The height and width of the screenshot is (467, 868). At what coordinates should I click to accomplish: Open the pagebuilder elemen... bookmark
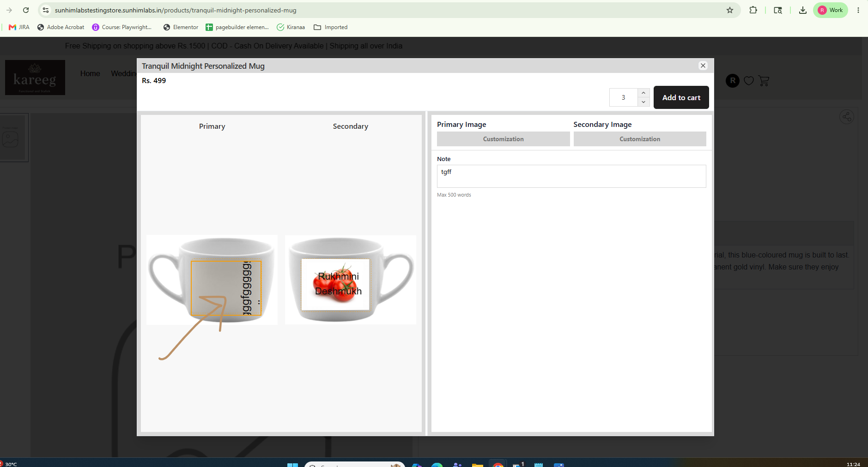pos(237,27)
